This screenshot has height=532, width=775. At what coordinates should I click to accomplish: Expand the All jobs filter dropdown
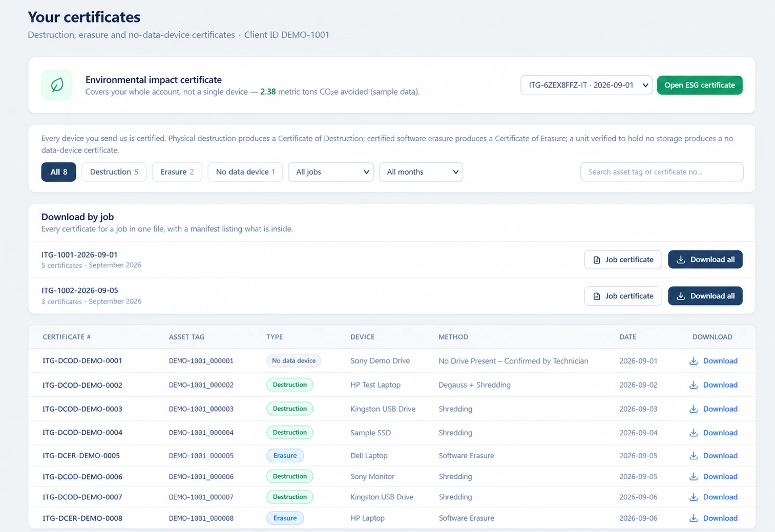tap(331, 172)
